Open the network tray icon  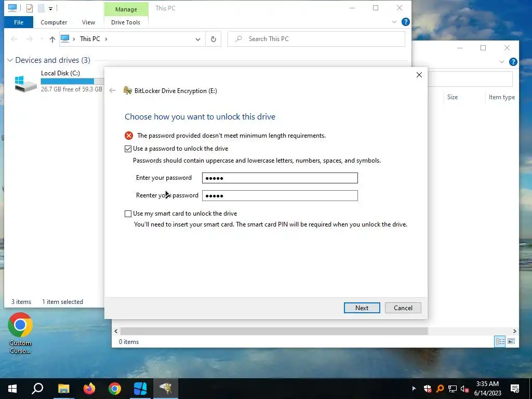tap(453, 389)
